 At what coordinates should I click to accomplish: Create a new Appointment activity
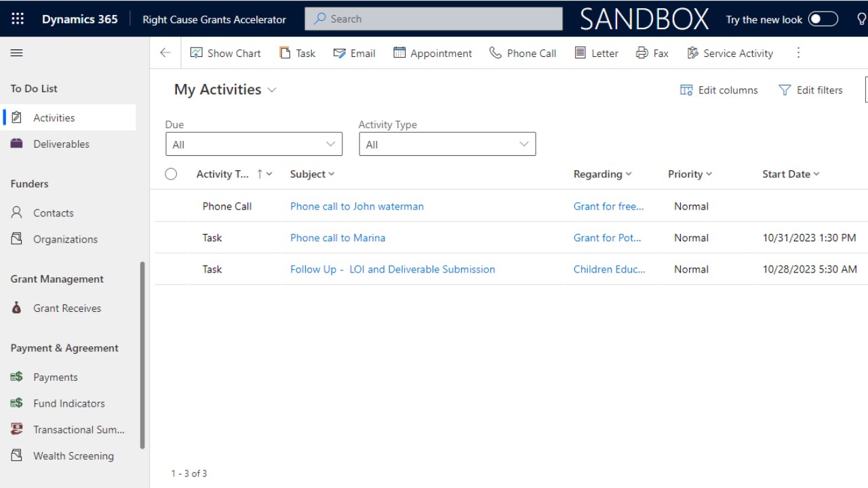[433, 53]
